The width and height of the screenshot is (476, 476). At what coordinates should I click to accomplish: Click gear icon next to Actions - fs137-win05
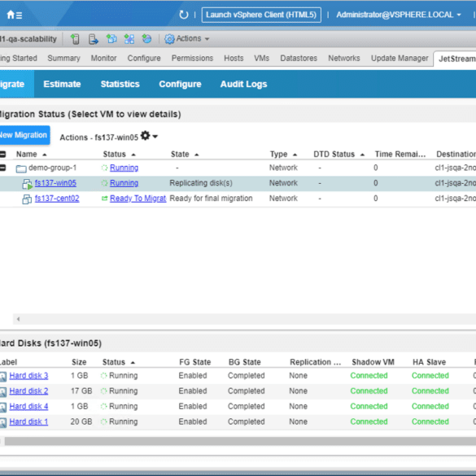(146, 136)
